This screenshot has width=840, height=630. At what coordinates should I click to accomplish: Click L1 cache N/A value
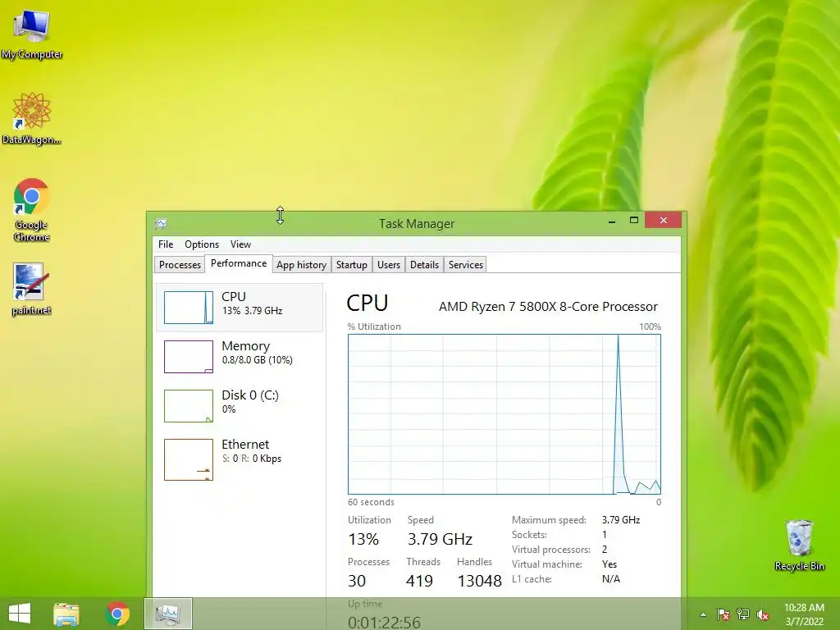click(x=610, y=579)
